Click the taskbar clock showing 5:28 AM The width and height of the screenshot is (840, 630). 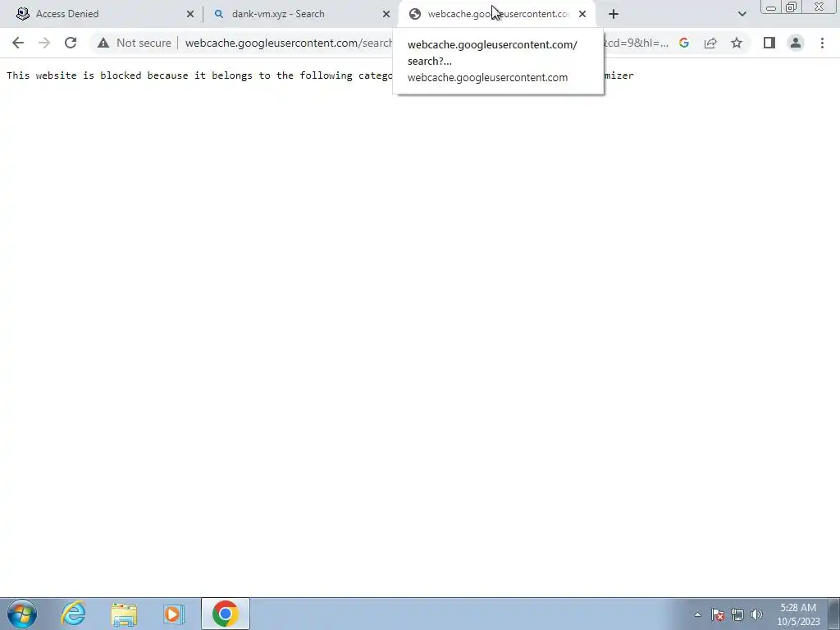point(798,614)
